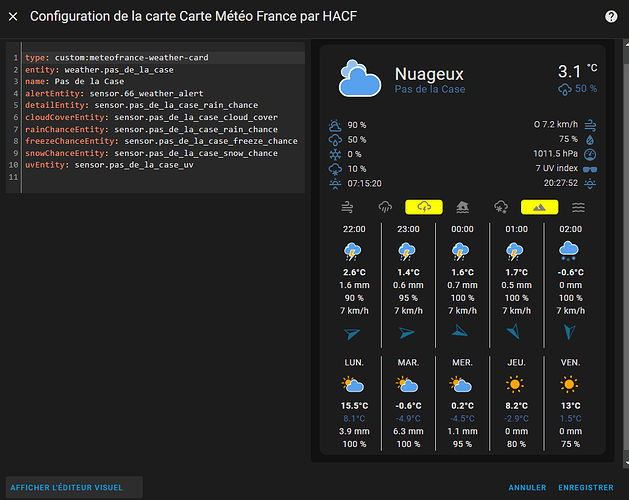Save with the ENREGISTRER button
The width and height of the screenshot is (629, 500).
coord(586,488)
